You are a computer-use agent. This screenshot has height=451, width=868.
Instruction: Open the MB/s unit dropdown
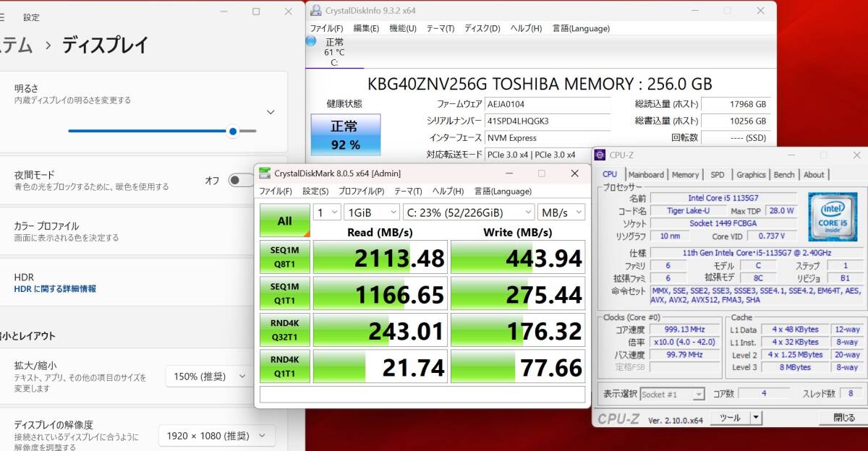click(x=561, y=212)
